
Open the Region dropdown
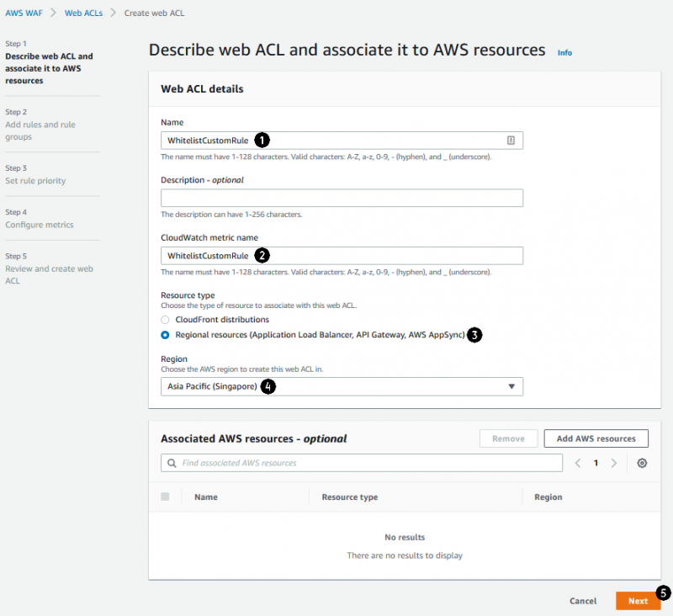[x=342, y=386]
